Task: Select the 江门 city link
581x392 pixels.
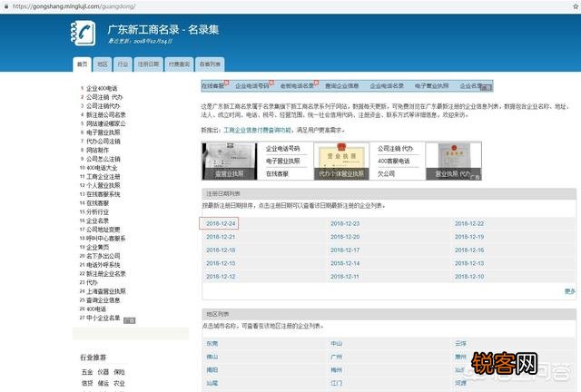Action: [x=337, y=383]
